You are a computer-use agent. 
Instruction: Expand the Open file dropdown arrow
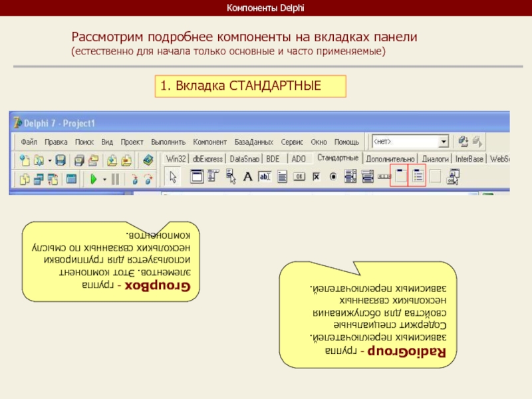click(x=49, y=160)
